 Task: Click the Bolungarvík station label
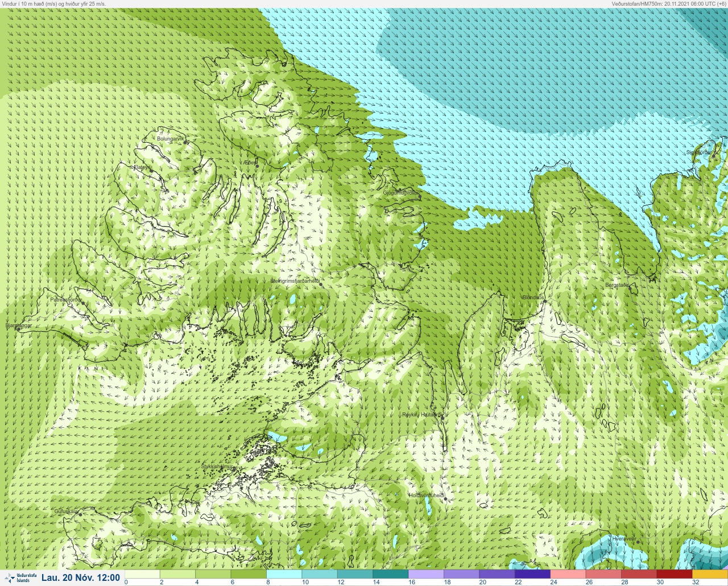(171, 139)
